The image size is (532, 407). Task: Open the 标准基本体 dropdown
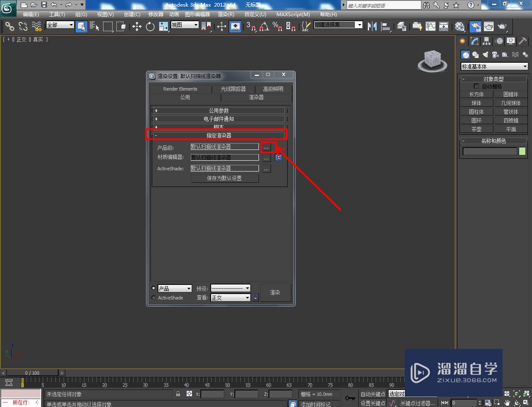[x=494, y=66]
